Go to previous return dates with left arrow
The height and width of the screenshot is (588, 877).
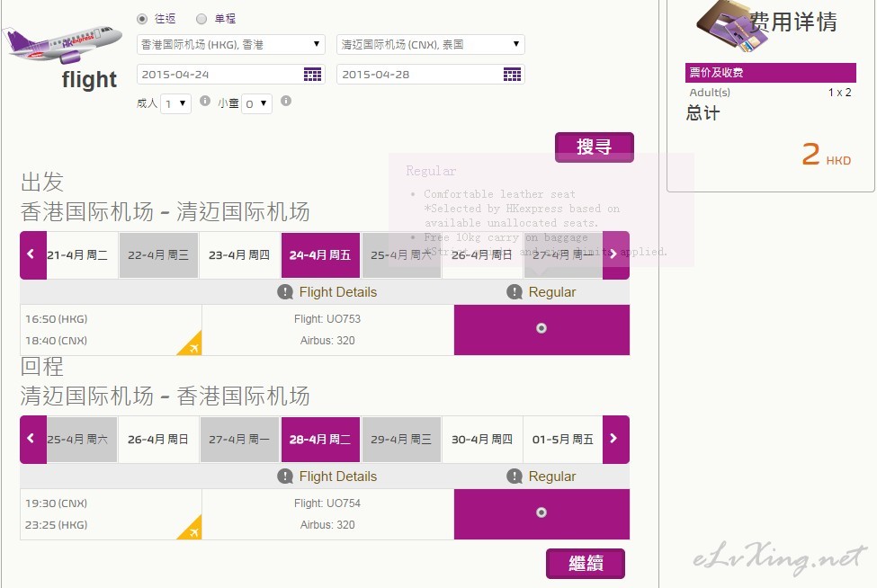tap(33, 440)
